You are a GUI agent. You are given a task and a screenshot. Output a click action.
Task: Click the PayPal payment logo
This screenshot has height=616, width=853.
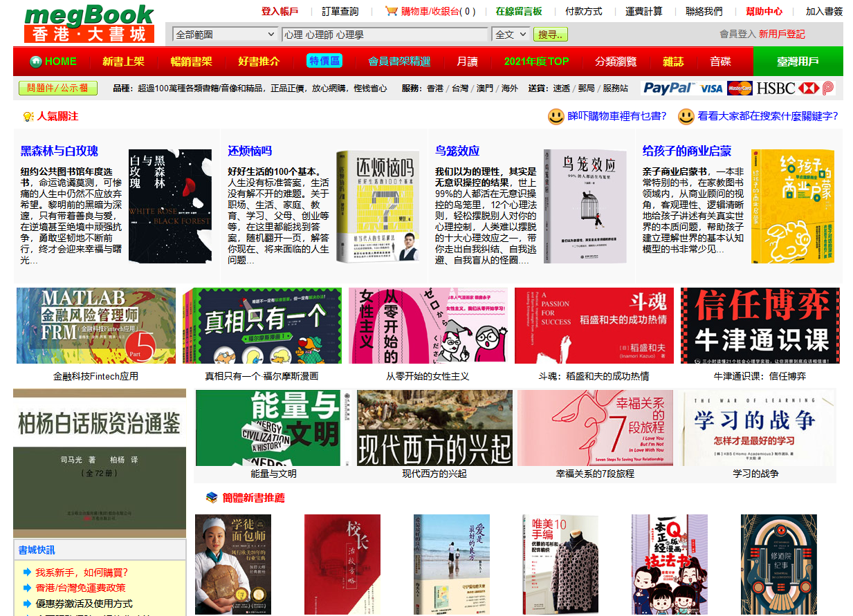[668, 88]
